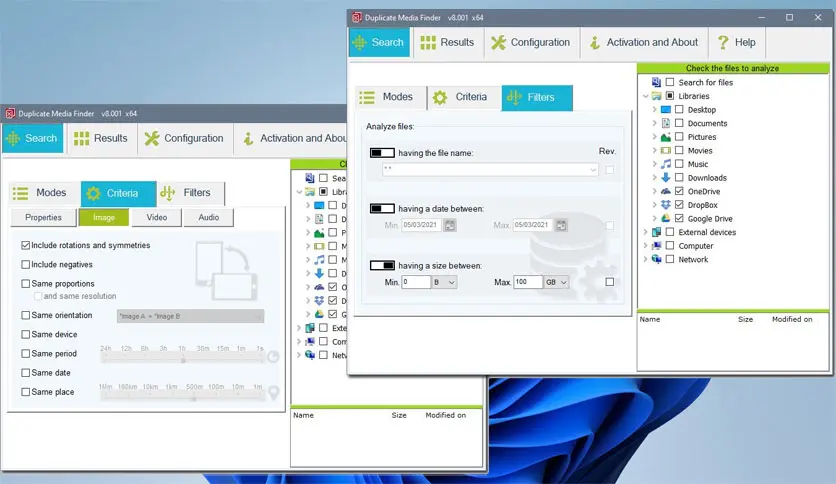Sort by Modified on column in front window
The width and height of the screenshot is (836, 484).
click(792, 319)
